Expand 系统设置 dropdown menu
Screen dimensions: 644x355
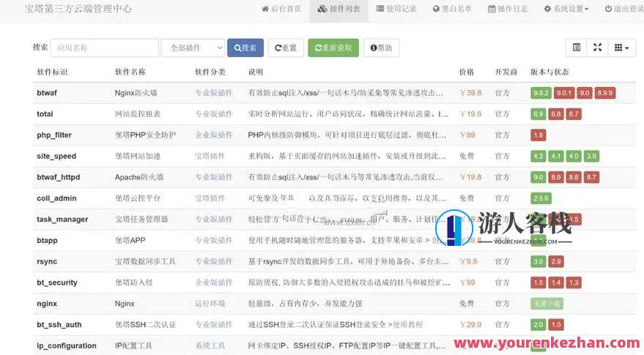pos(566,9)
